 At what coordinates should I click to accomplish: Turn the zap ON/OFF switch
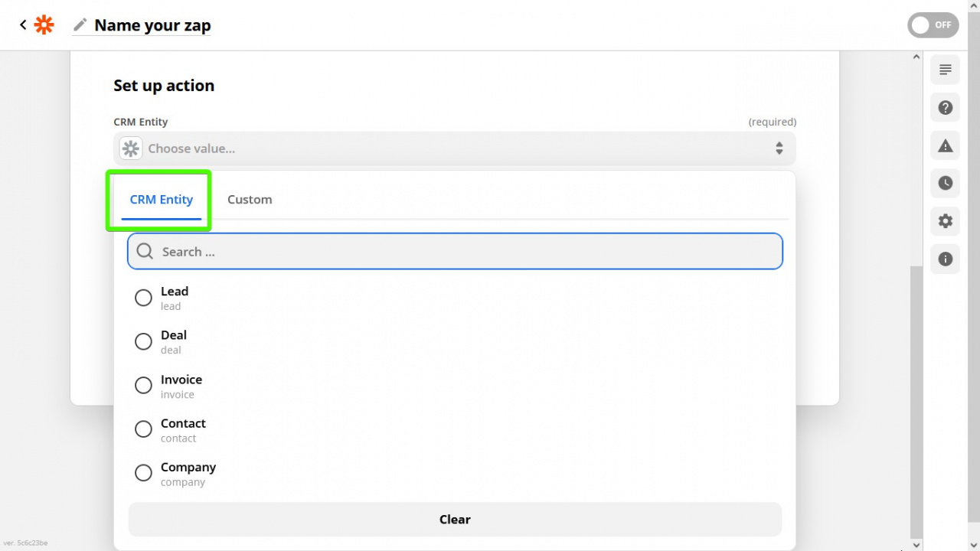coord(933,25)
